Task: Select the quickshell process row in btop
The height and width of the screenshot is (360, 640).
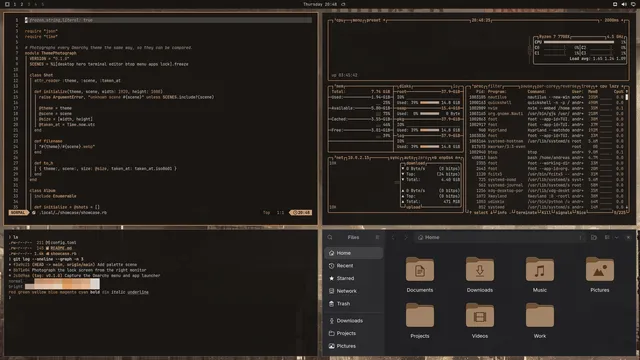Action: (547, 103)
